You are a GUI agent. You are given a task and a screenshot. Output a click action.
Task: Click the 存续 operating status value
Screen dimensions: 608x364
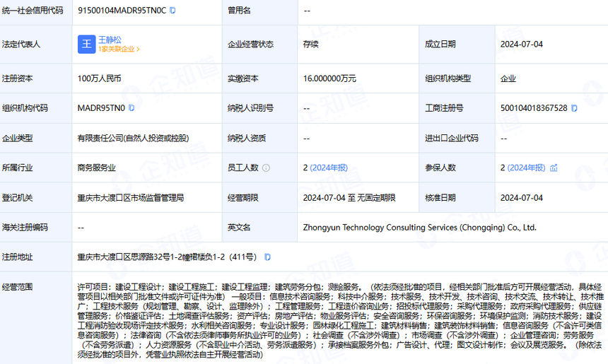[311, 44]
